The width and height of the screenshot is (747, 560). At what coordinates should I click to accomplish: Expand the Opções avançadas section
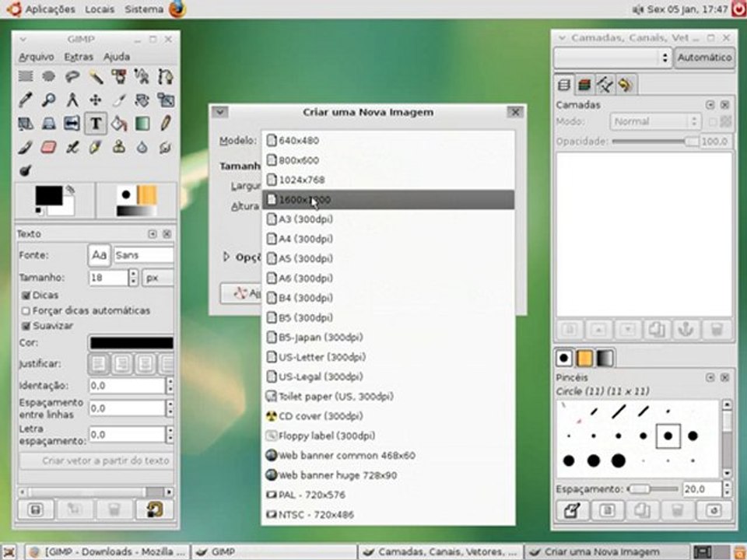click(x=226, y=257)
